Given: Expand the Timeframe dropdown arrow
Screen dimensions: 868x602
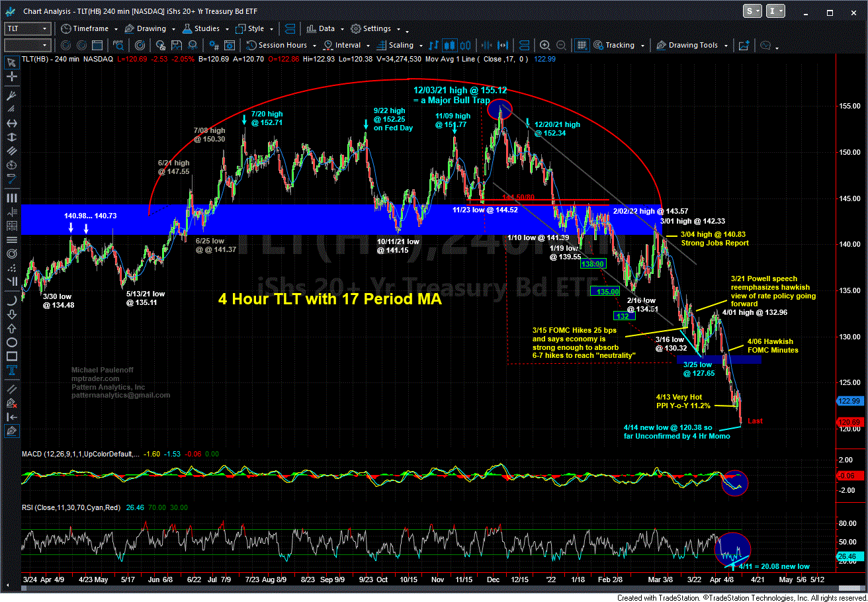Looking at the screenshot, I should click(x=116, y=29).
